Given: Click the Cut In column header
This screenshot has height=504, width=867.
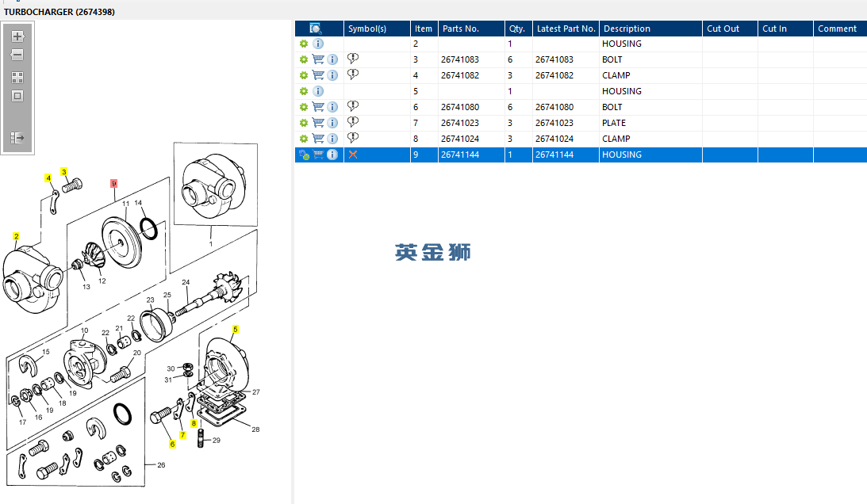Looking at the screenshot, I should click(786, 29).
